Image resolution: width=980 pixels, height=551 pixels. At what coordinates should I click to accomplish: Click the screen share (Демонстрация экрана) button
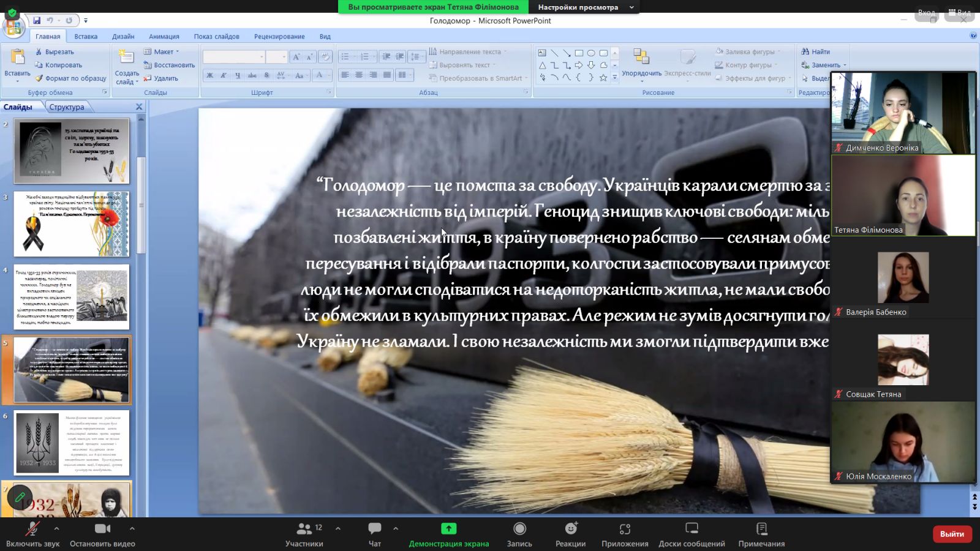pos(448,533)
